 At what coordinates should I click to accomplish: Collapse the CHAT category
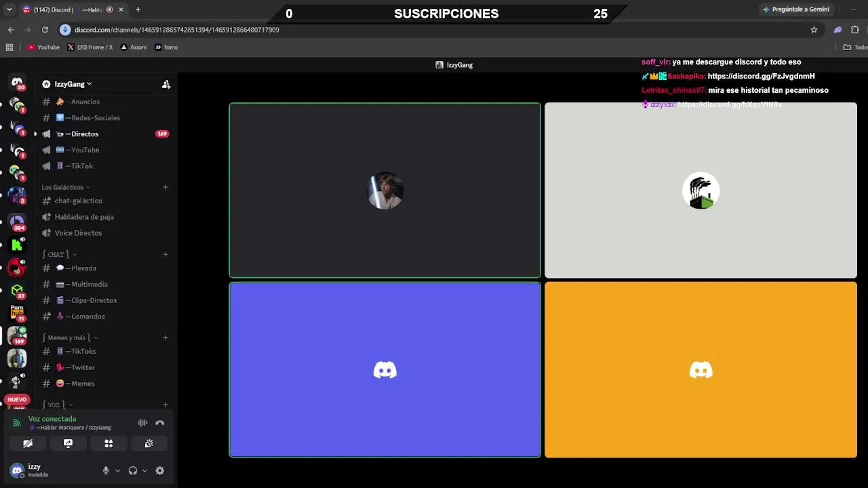pos(60,254)
